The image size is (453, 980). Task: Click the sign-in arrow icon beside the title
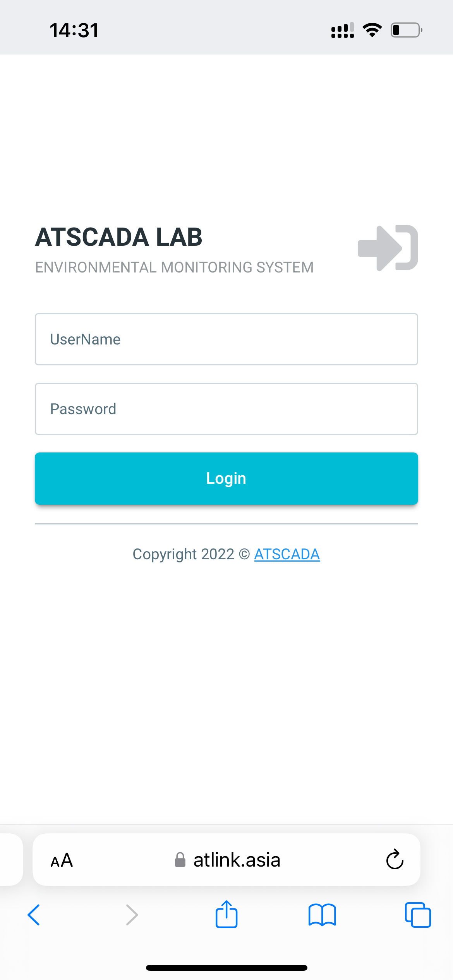[x=388, y=248]
